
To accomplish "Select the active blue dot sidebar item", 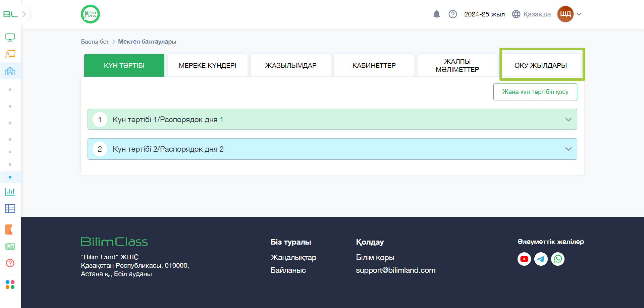I will (x=10, y=177).
